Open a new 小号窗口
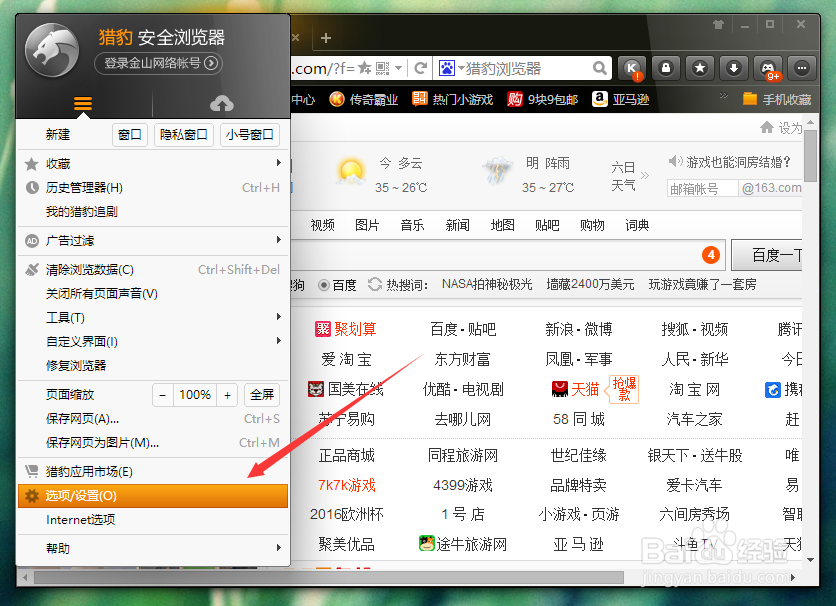The height and width of the screenshot is (606, 836). click(250, 135)
